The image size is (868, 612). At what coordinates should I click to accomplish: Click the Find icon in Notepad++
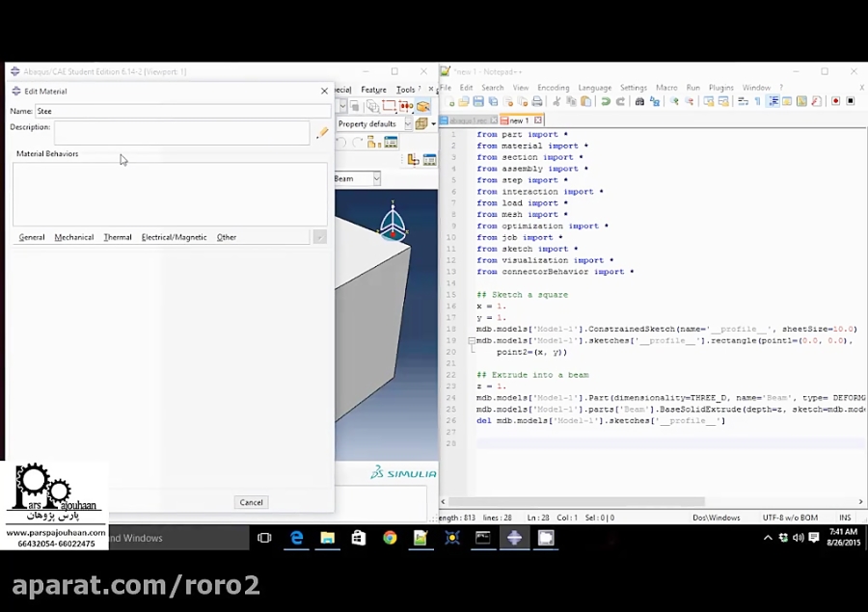click(638, 103)
